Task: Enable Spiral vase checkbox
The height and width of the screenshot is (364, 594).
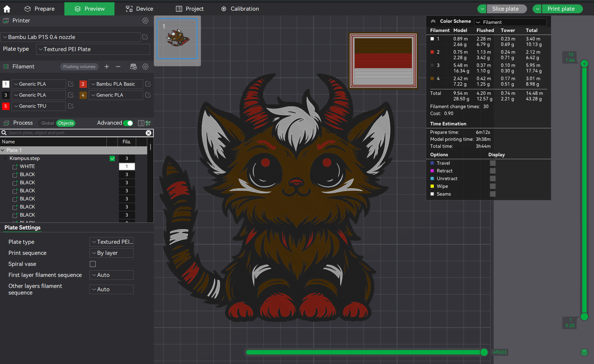Action: (x=93, y=264)
